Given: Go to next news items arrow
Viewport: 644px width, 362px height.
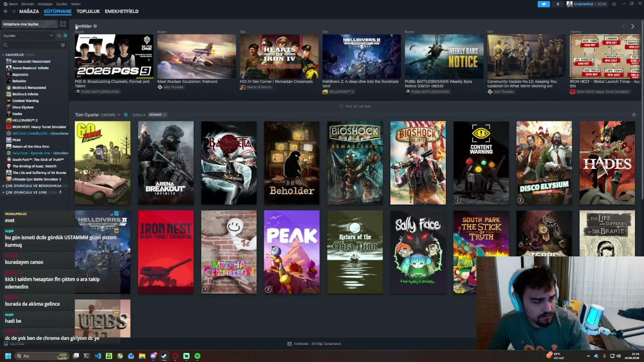Looking at the screenshot, I should point(632,26).
